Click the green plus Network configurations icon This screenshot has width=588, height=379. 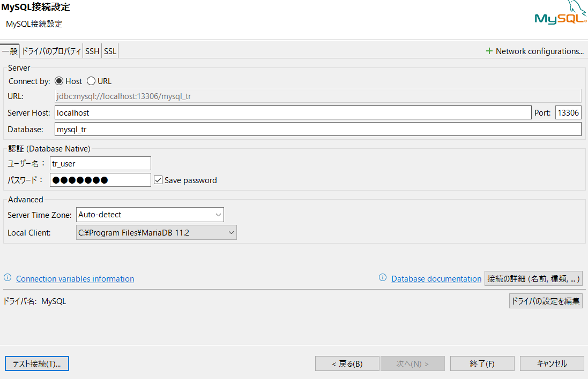pos(489,51)
